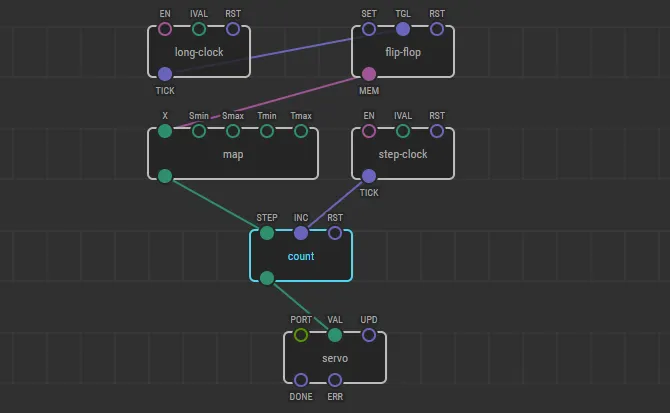
Task: Click the EN input pin on long-clock
Action: pyautogui.click(x=165, y=29)
